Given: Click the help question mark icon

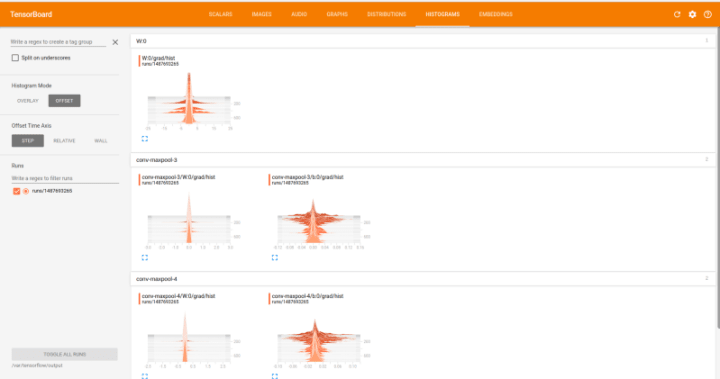Looking at the screenshot, I should click(x=708, y=14).
